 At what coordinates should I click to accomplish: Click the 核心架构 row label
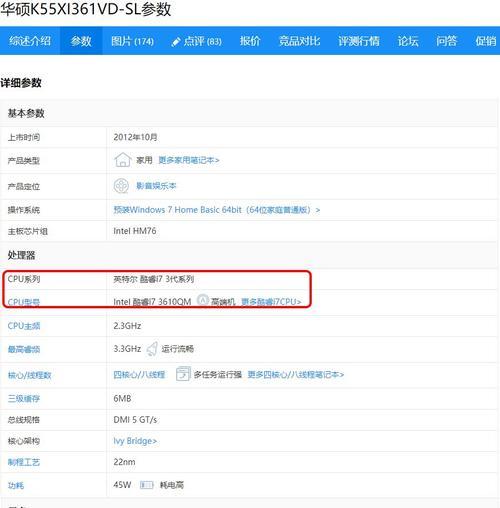tap(24, 441)
